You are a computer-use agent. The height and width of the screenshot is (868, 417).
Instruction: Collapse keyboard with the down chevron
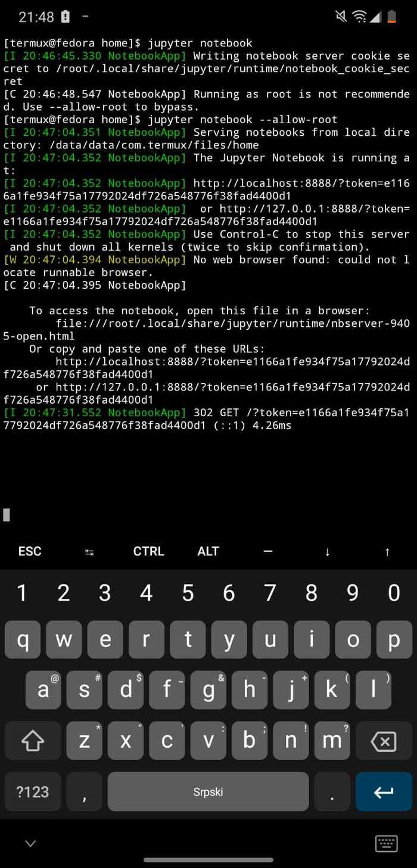[30, 843]
